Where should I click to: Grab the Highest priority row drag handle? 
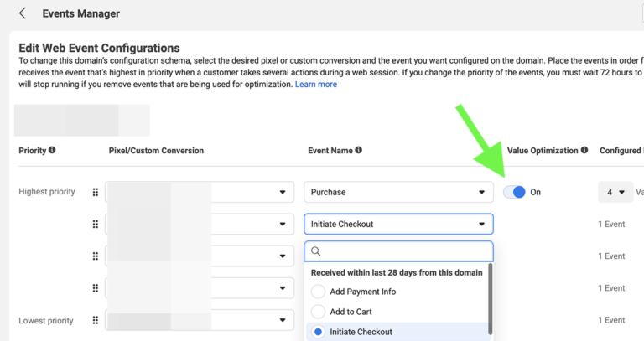(x=95, y=192)
